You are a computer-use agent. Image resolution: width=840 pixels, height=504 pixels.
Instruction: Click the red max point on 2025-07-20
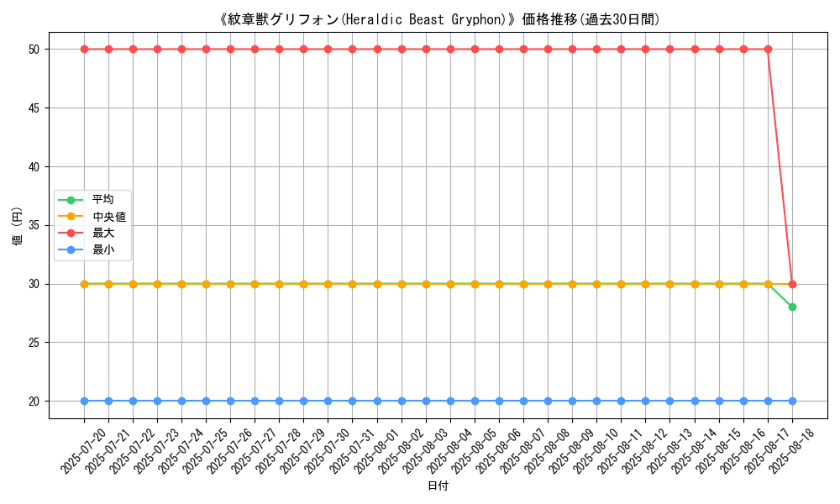(x=84, y=50)
